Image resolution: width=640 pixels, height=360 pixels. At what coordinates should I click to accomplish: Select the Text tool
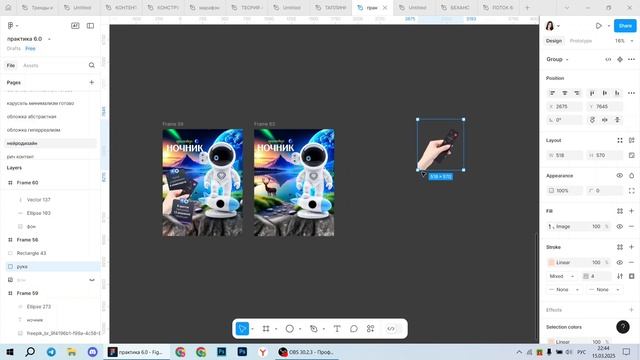point(337,329)
